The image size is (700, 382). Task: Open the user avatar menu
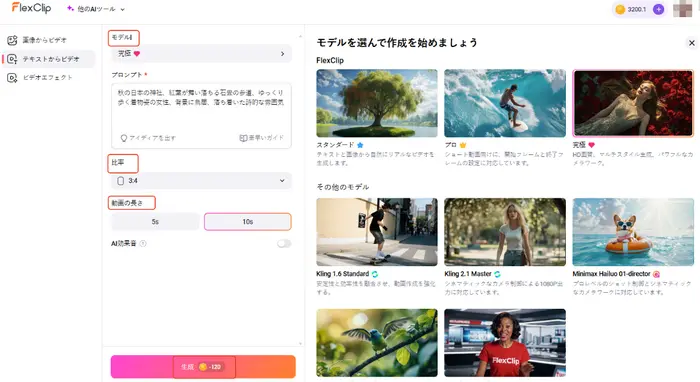click(682, 9)
